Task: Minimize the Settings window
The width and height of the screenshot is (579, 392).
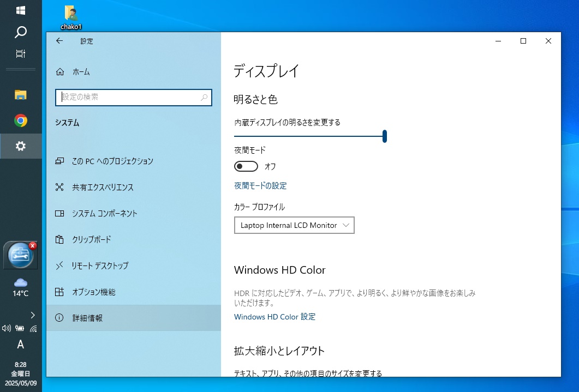Action: (x=498, y=41)
